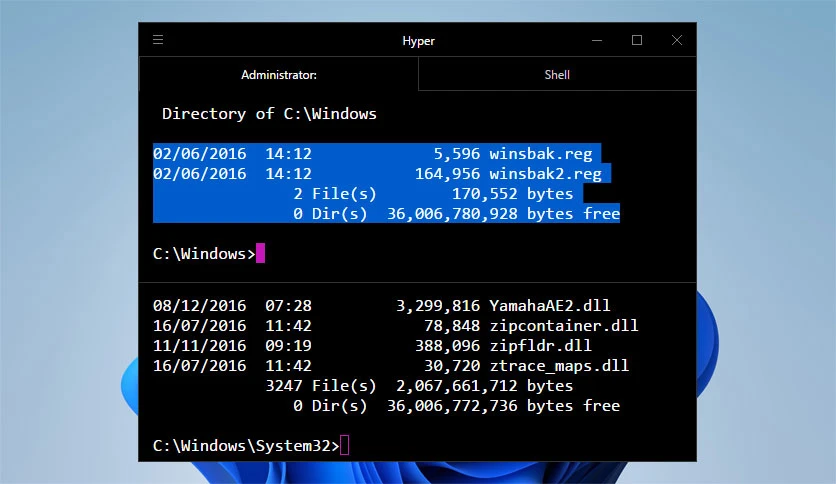Screen dimensions: 836x484
Task: Click the 08/12/2016 date entry
Action: tap(199, 305)
